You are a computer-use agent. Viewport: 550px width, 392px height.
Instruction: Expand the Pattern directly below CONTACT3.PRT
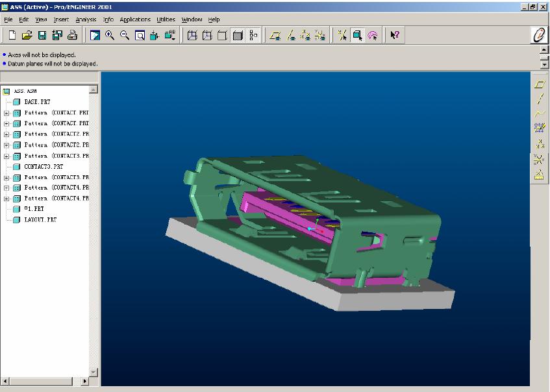tap(7, 177)
